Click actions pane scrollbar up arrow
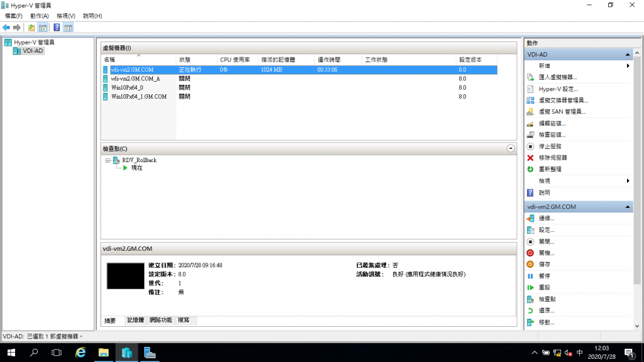The height and width of the screenshot is (362, 644). (x=637, y=53)
